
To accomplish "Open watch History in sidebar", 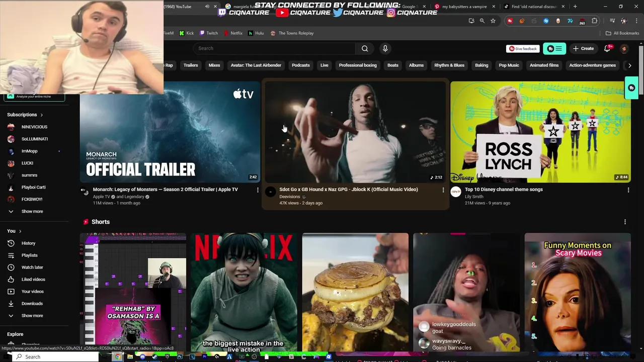I will (x=34, y=243).
